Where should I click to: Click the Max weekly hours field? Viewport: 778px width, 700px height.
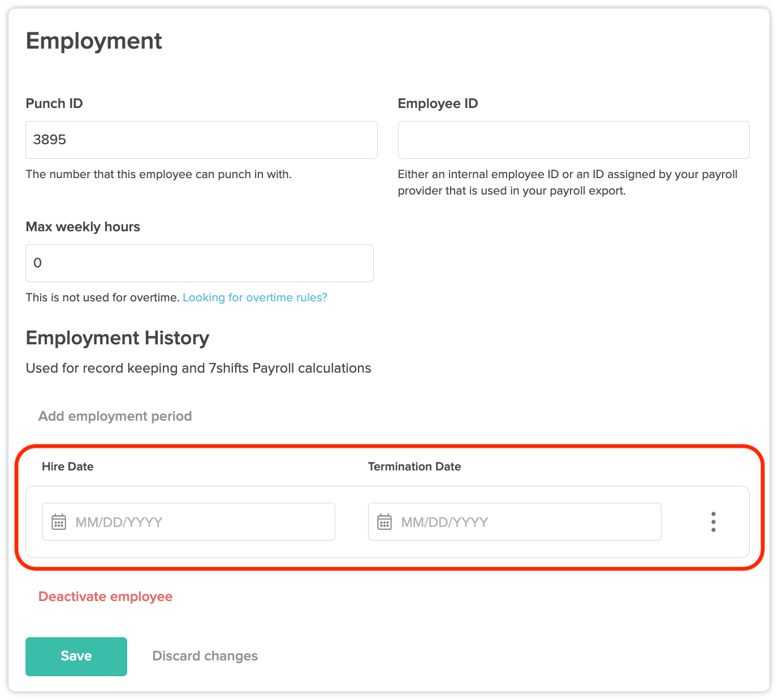point(200,263)
